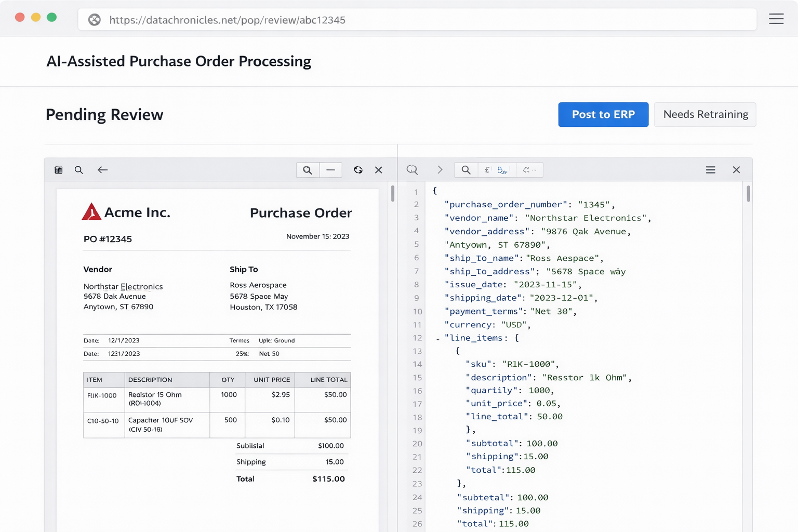The height and width of the screenshot is (532, 798).
Task: Click the blue format icon in JSON toolbar
Action: (x=502, y=170)
